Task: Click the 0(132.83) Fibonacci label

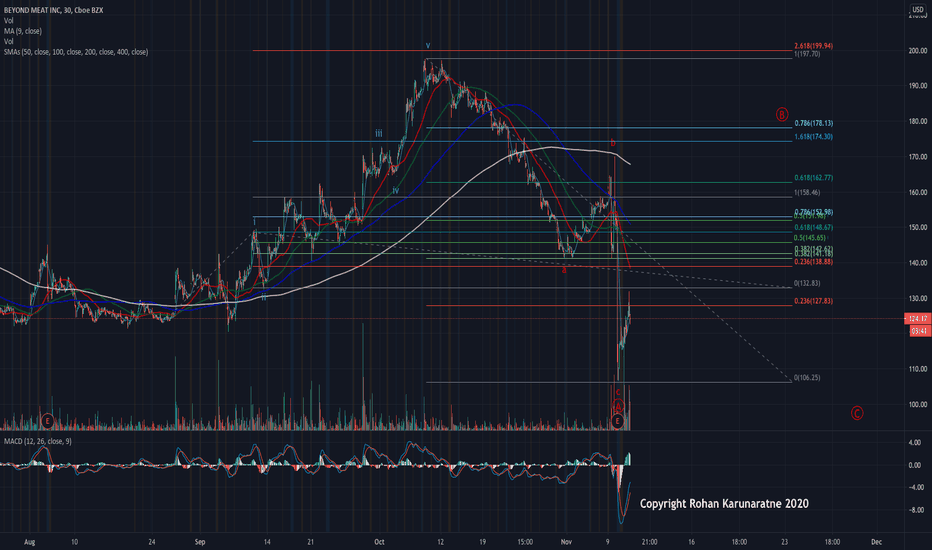Action: (x=807, y=284)
